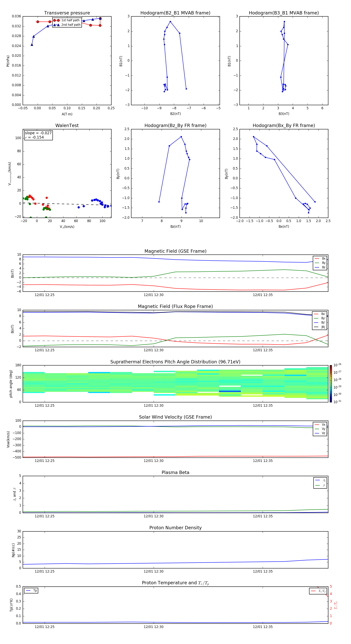Click the 'Hodogram(Bz_By FR frame)' title
351x644 pixels.
click(175, 125)
